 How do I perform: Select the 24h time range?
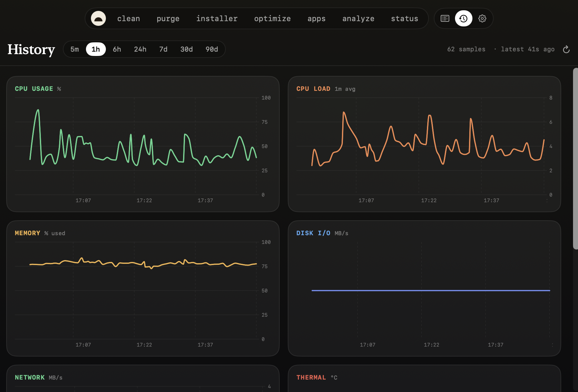click(x=140, y=49)
